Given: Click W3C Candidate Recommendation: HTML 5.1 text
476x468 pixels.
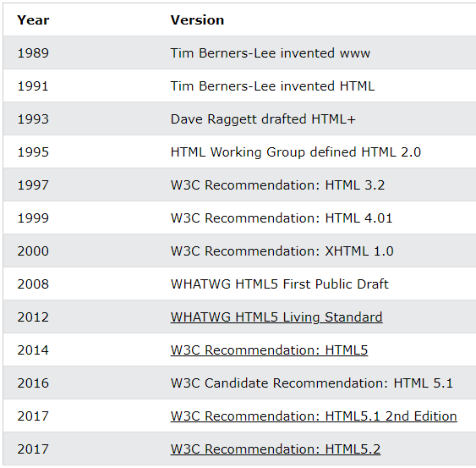Looking at the screenshot, I should tap(311, 383).
